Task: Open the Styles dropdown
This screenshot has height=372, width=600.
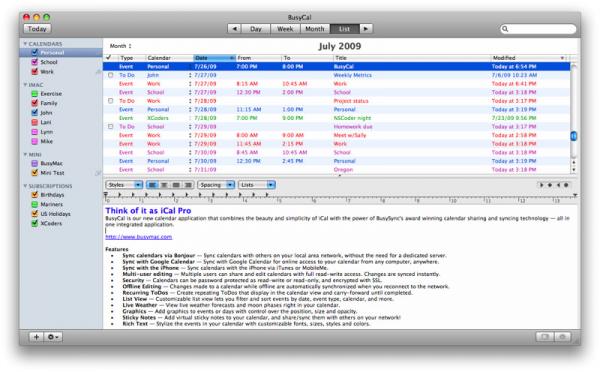Action: pos(124,185)
